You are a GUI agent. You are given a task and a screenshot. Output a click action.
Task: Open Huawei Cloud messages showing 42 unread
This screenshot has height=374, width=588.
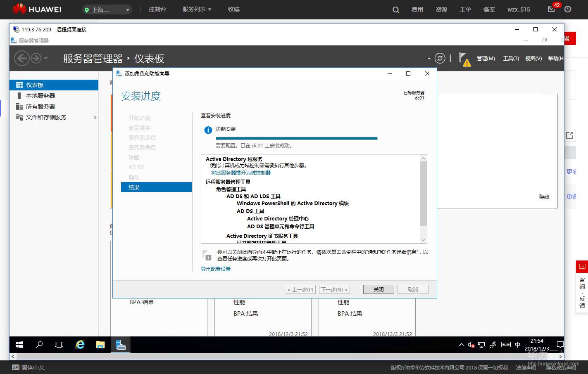click(551, 9)
